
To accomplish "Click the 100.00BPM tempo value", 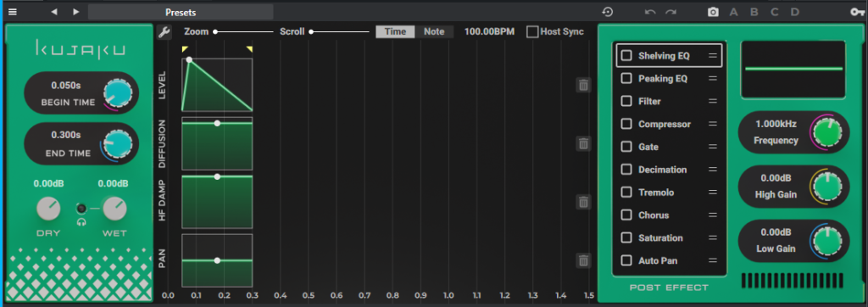I will pos(489,31).
